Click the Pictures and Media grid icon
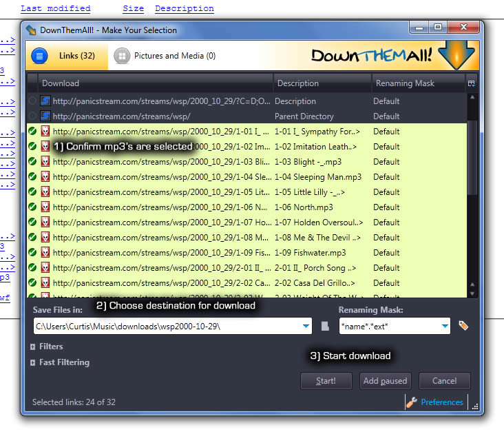The image size is (504, 434). click(121, 56)
